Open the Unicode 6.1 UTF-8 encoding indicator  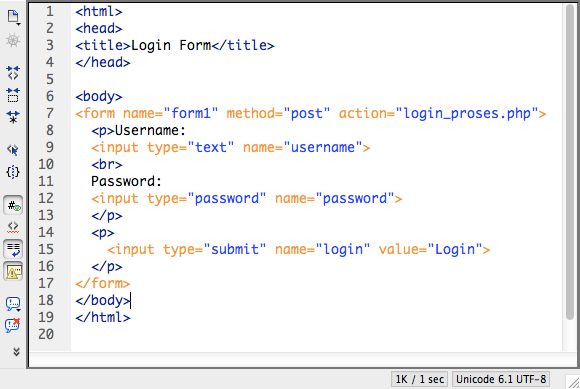coord(501,379)
